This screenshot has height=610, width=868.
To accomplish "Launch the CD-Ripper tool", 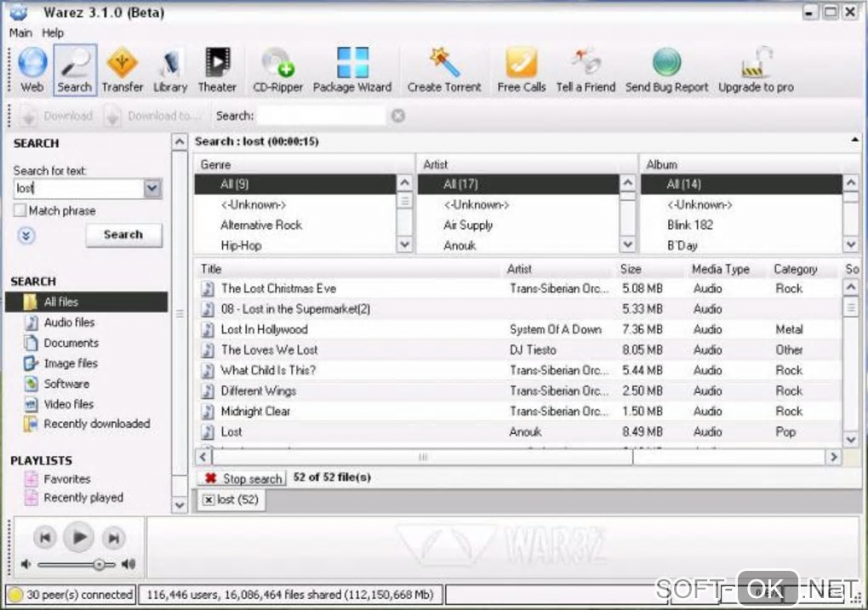I will pos(278,70).
